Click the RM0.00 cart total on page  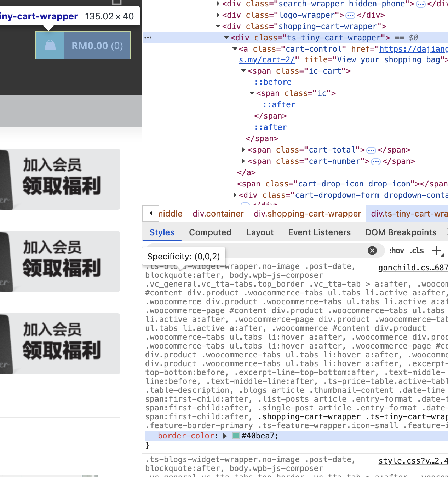click(x=90, y=46)
